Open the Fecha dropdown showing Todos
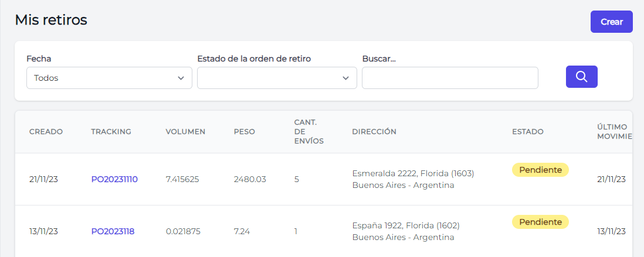Viewport: 644px width, 257px height. pos(109,78)
